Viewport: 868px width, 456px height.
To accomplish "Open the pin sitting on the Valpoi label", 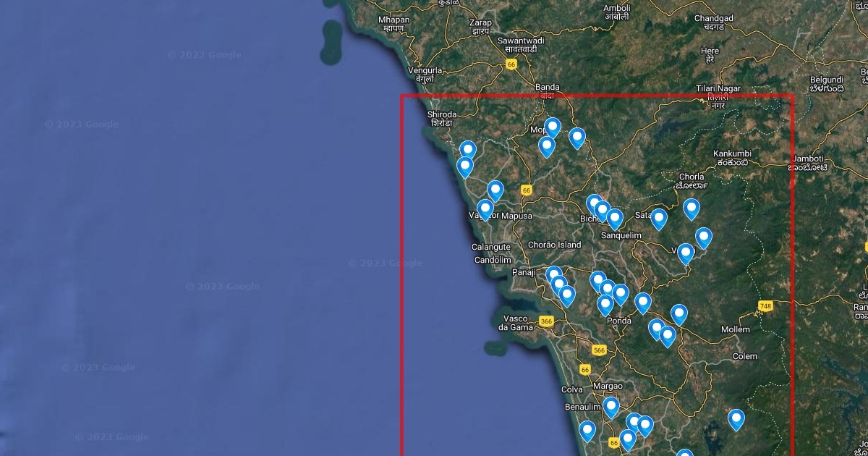I will [x=686, y=253].
